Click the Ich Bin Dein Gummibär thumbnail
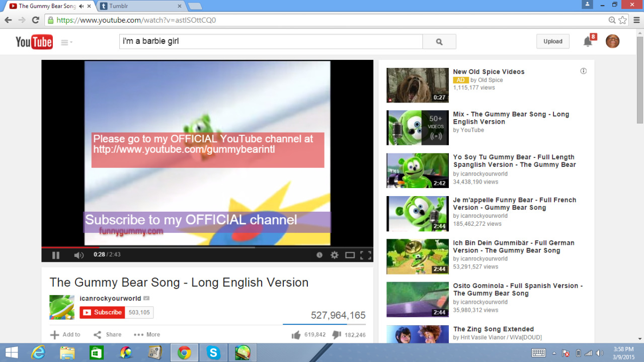The width and height of the screenshot is (644, 362). [x=418, y=256]
